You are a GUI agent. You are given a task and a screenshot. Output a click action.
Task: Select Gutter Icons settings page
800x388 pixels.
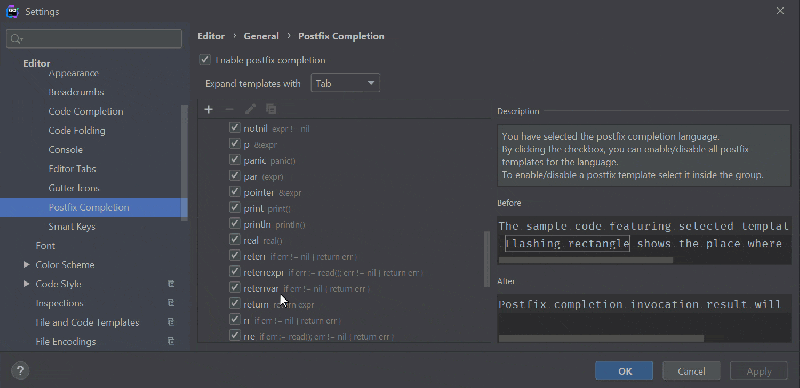pyautogui.click(x=74, y=188)
